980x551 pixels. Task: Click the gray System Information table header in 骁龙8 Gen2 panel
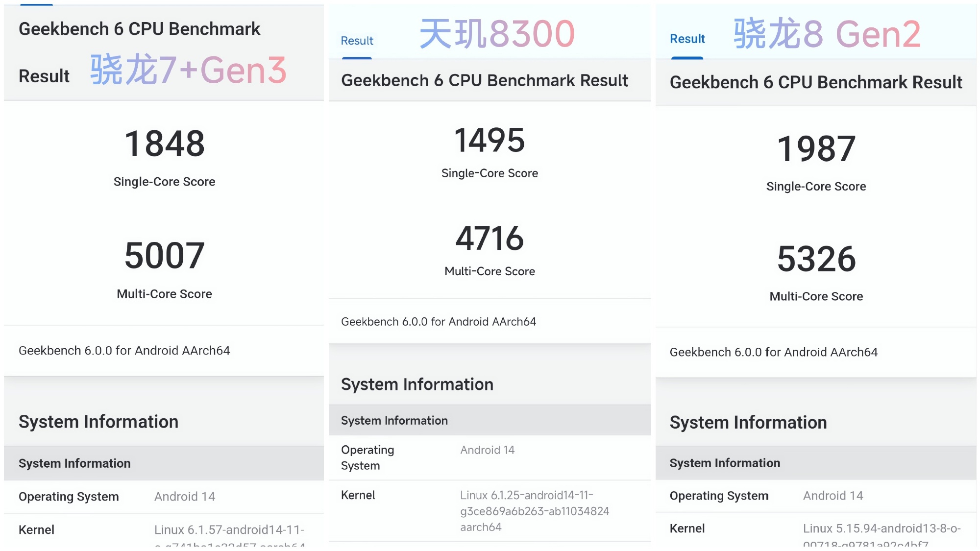(816, 463)
